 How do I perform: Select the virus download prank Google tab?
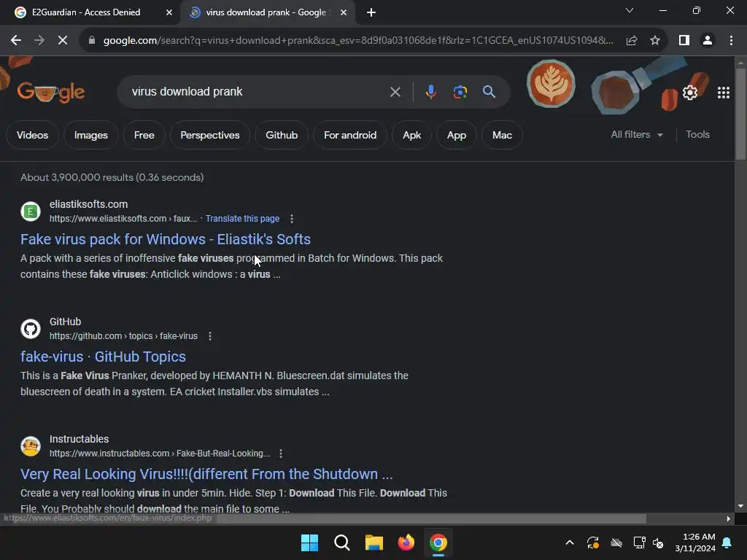coord(266,12)
